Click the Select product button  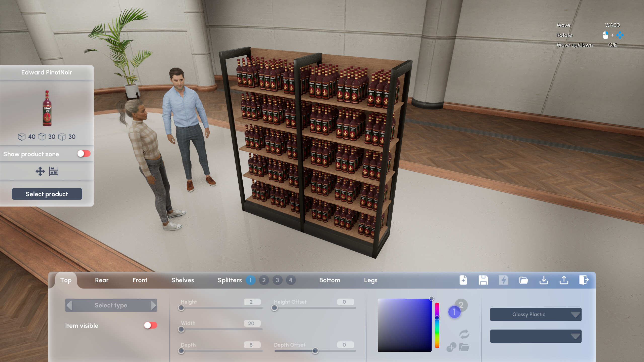pyautogui.click(x=47, y=194)
